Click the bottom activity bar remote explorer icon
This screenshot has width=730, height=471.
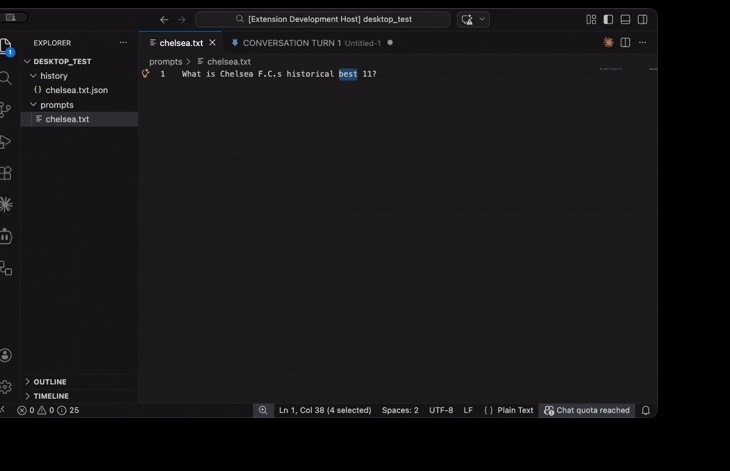[x=6, y=269]
